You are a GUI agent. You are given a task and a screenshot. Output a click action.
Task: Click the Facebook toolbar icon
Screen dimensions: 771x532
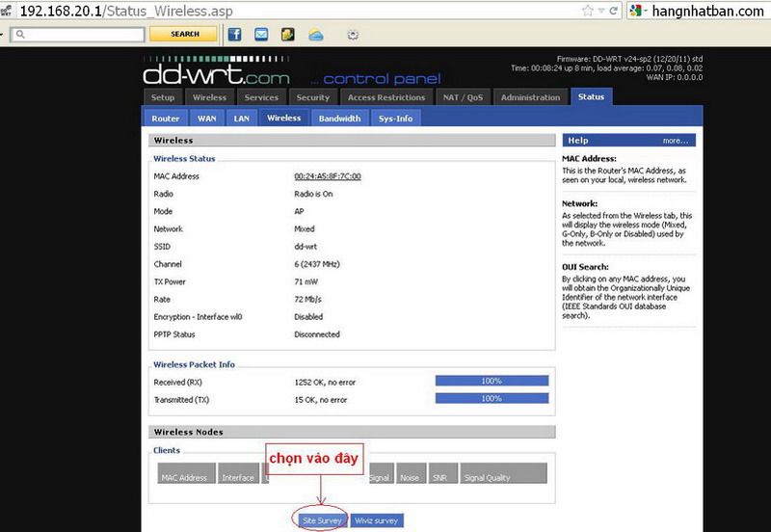tap(234, 35)
